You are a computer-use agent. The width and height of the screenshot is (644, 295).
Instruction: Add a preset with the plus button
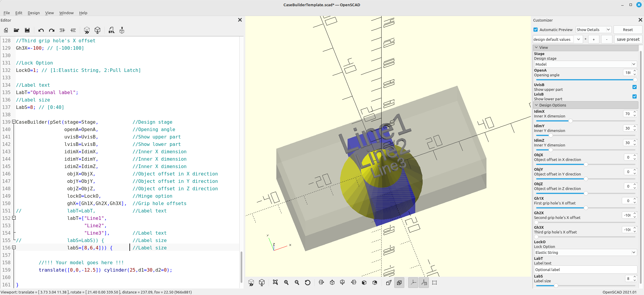tap(593, 39)
